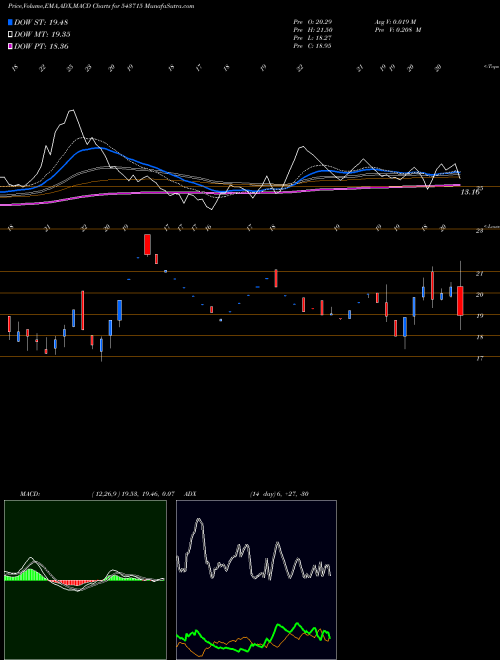Viewport: 500px width, 660px height.
Task: Select the 'DOW ST: 19.48' legend text
Action: (41, 22)
